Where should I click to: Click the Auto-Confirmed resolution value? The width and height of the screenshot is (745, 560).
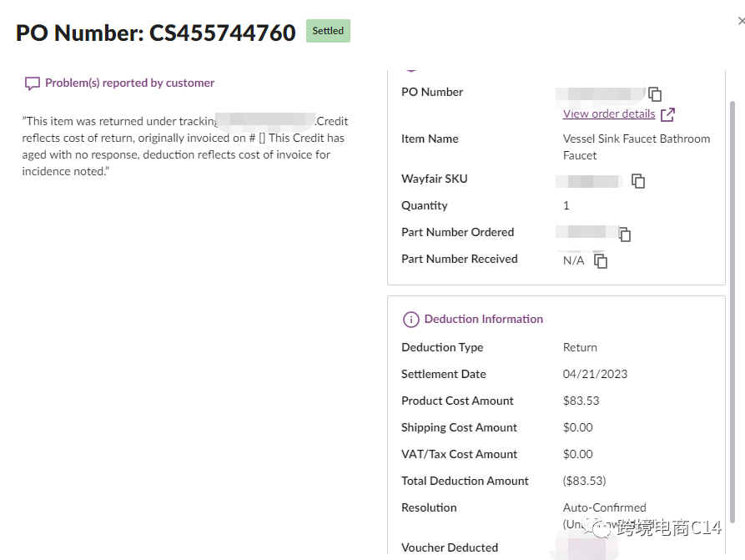coord(604,507)
